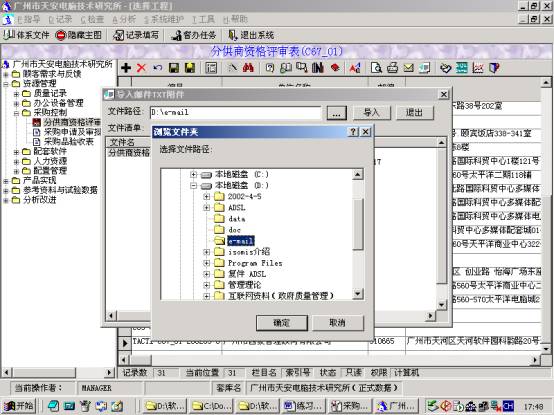Viewport: 554px width, 415px height.
Task: Collapse the 本地磁盘 (D:) drive node
Action: (x=193, y=185)
